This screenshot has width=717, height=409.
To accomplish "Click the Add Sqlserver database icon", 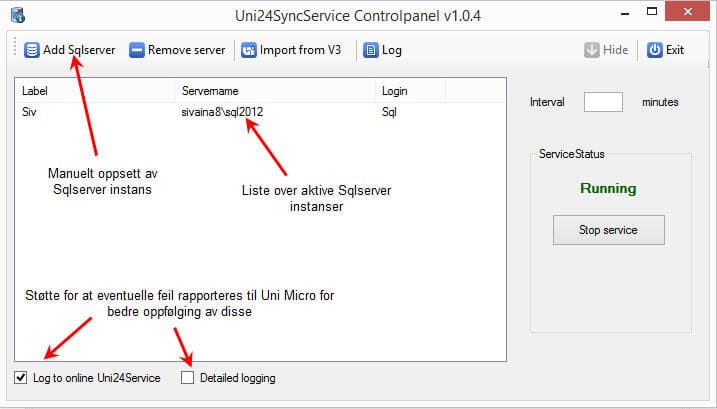I will [31, 50].
